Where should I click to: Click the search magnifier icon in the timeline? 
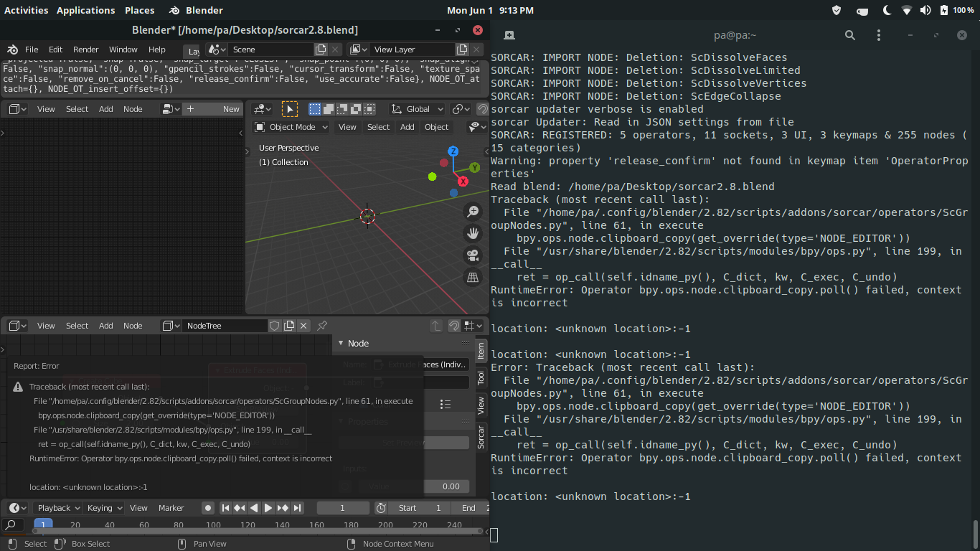pos(11,525)
